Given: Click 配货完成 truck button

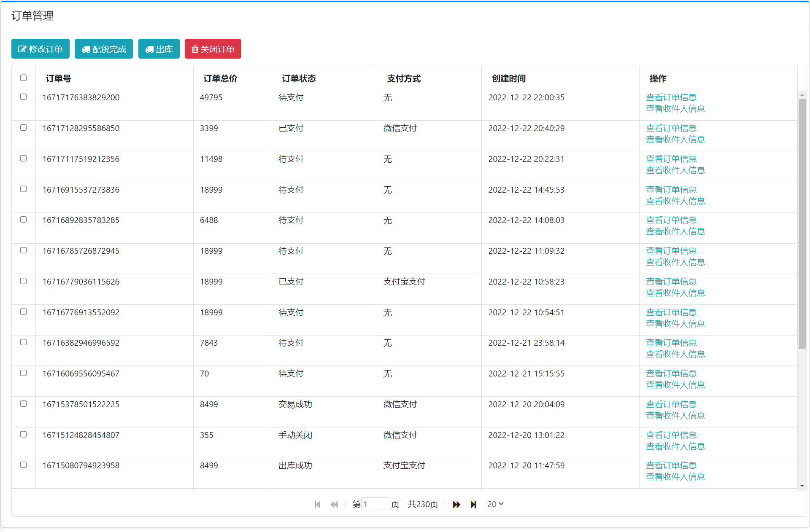Looking at the screenshot, I should [104, 49].
